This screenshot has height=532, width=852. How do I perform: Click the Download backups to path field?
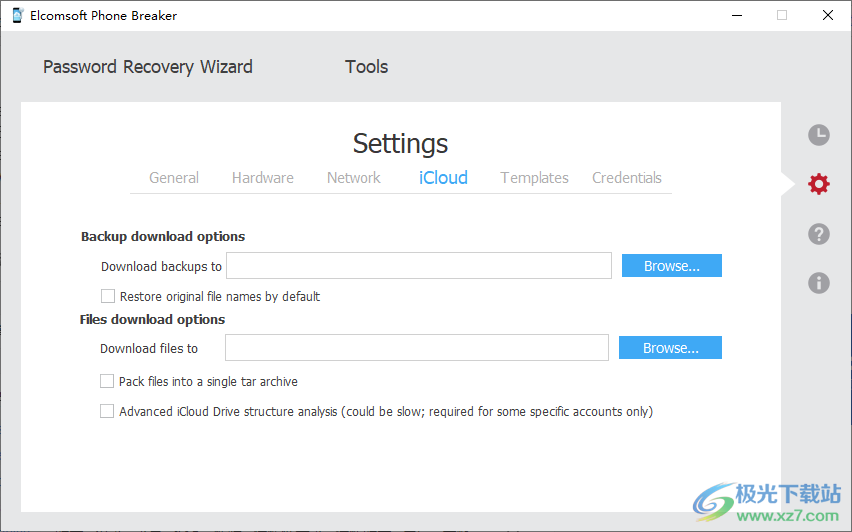pos(419,266)
